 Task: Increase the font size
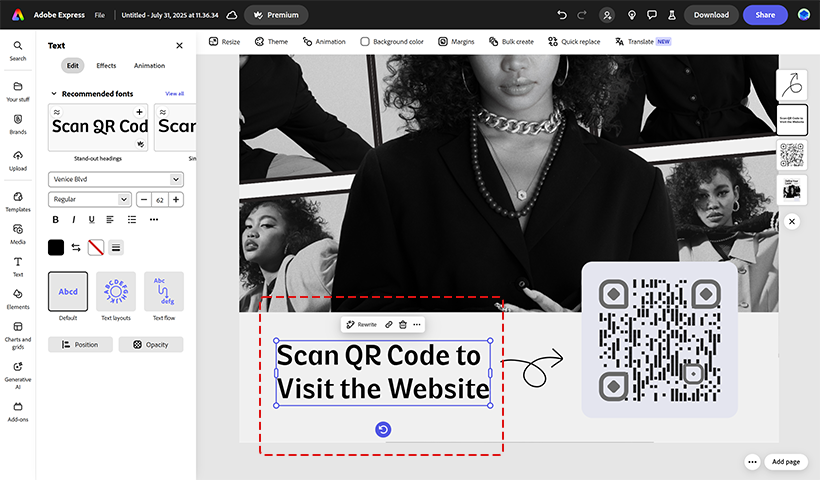176,200
